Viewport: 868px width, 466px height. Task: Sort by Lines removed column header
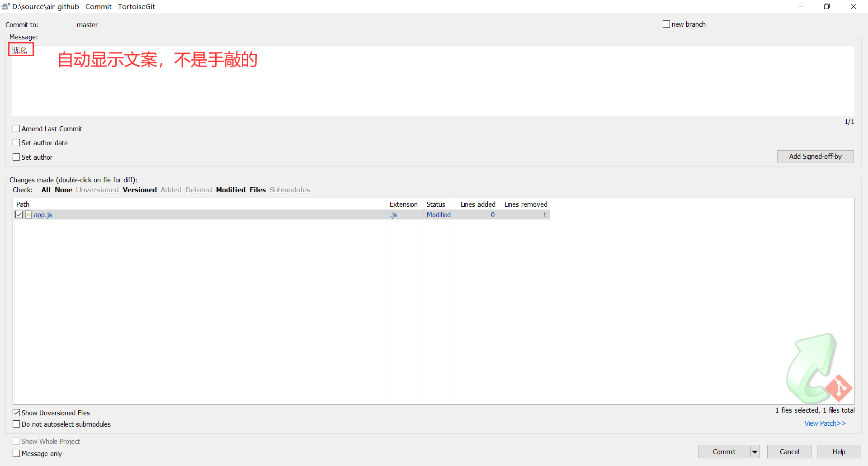click(x=524, y=204)
